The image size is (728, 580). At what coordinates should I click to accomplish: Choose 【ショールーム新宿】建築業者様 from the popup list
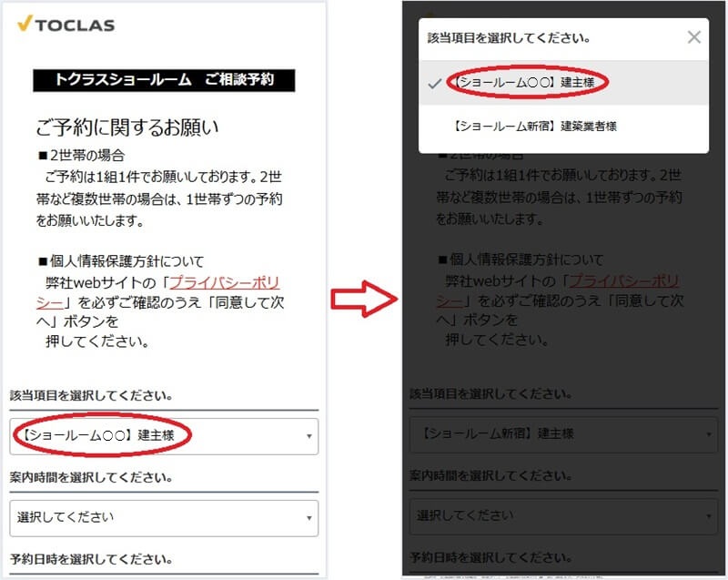[x=534, y=127]
